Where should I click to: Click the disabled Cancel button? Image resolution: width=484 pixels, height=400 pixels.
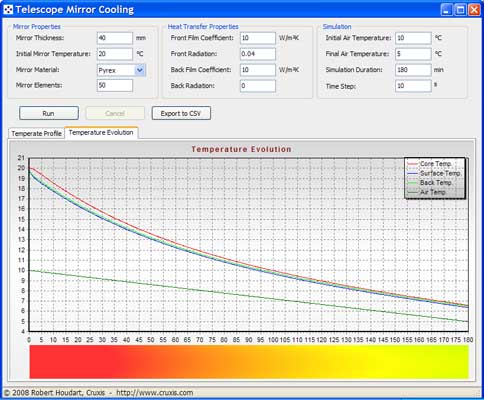115,113
